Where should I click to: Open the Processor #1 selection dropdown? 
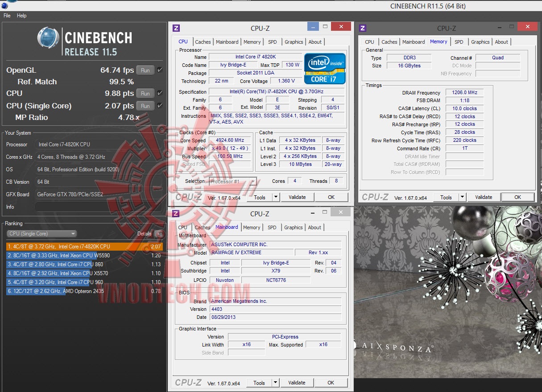[233, 182]
